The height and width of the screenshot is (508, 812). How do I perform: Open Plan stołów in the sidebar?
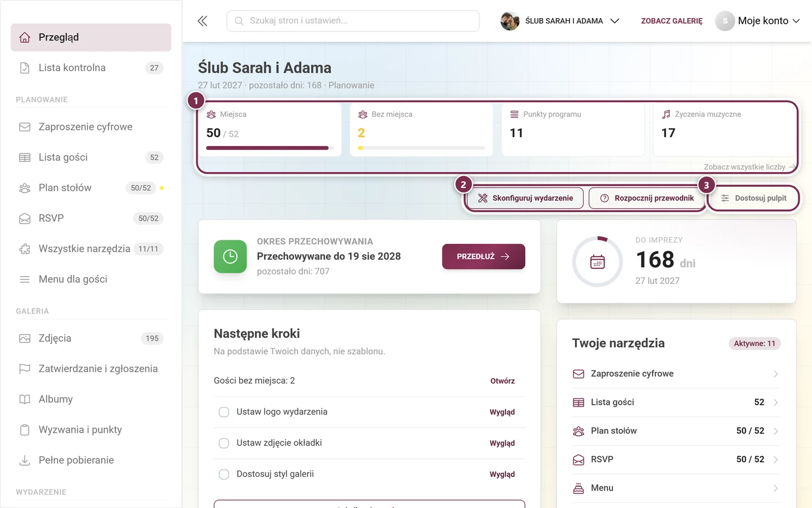[x=91, y=188]
